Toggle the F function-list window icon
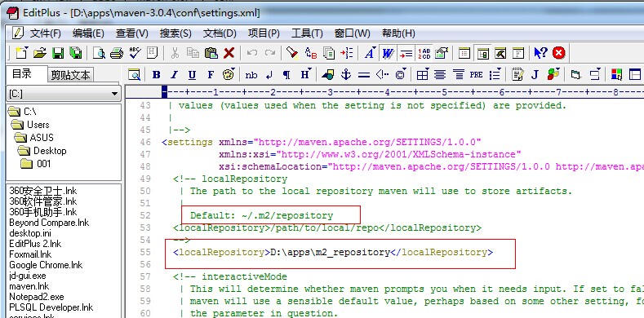The height and width of the screenshot is (318, 644). pyautogui.click(x=519, y=53)
